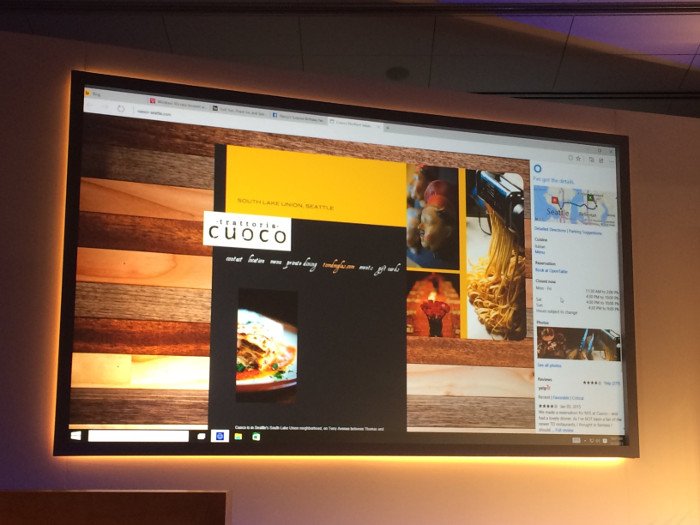700x525 pixels.
Task: Open File Explorer from the taskbar
Action: (238, 436)
